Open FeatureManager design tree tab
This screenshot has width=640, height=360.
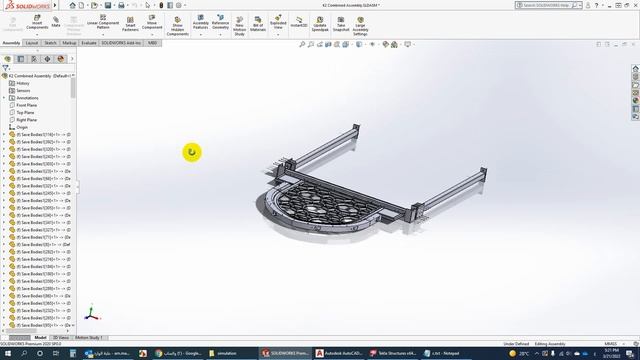8,59
